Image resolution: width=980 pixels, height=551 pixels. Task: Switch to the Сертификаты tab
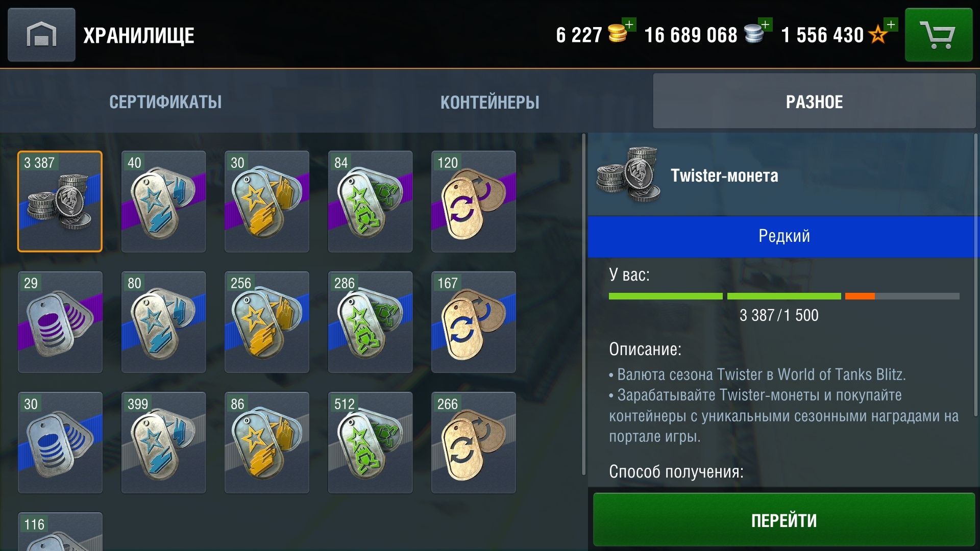point(165,102)
